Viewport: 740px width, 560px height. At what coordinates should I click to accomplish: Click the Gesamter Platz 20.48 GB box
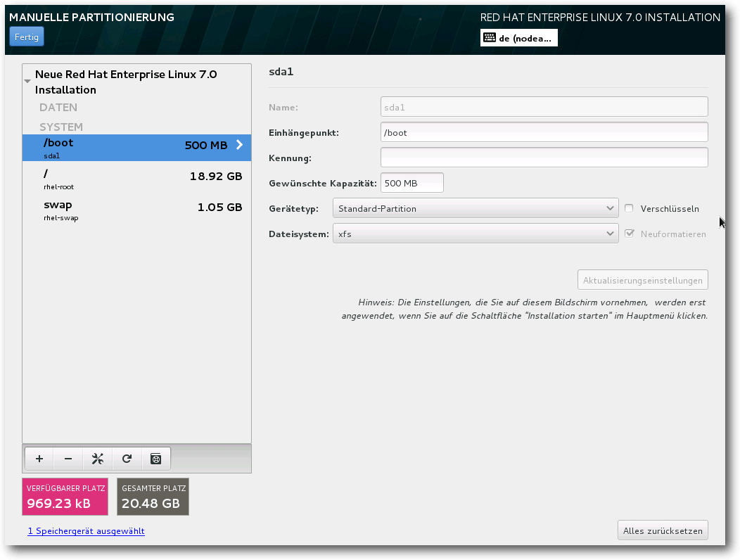click(x=153, y=497)
